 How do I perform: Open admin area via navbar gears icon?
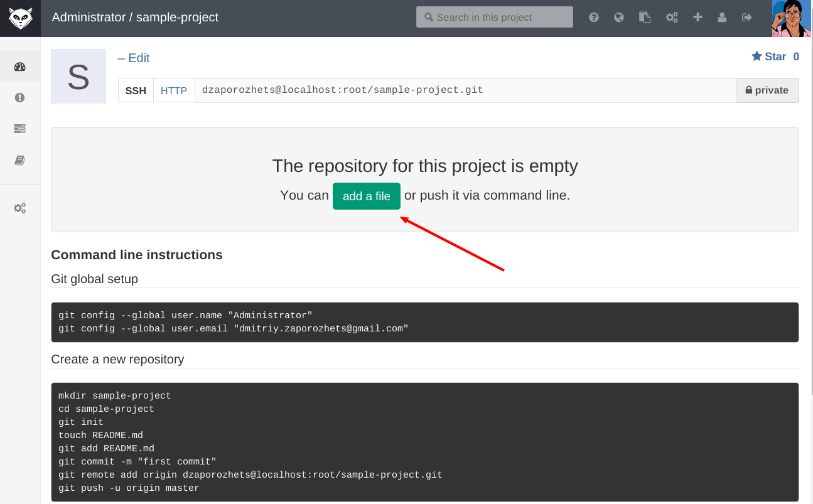672,18
